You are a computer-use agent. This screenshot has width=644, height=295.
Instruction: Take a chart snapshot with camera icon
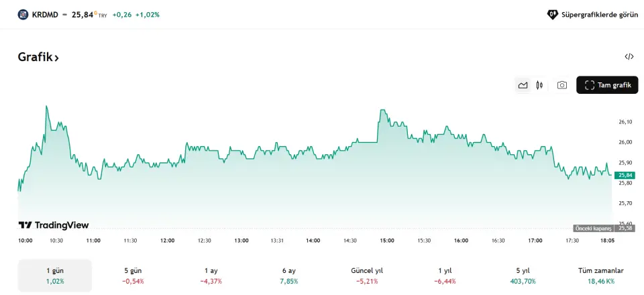[x=562, y=85]
